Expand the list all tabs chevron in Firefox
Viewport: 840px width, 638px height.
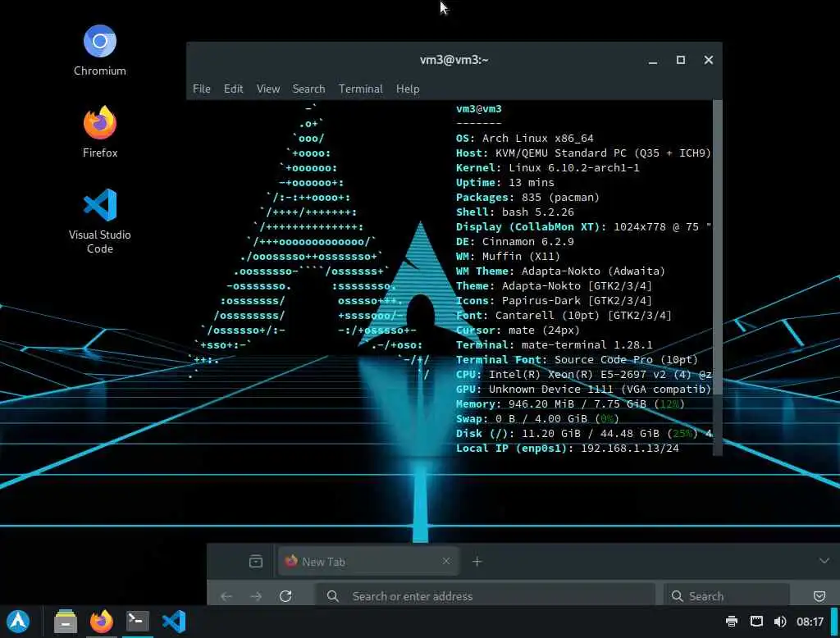pyautogui.click(x=824, y=561)
